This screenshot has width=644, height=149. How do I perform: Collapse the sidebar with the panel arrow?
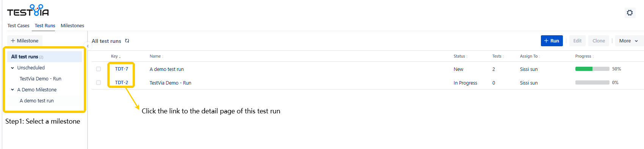click(88, 46)
